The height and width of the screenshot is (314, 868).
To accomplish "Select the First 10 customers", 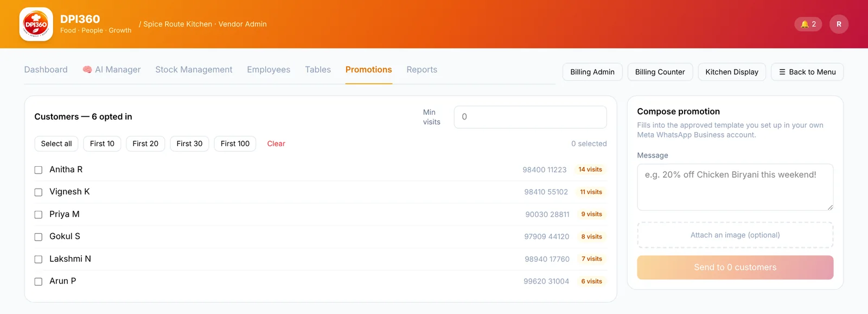I will (102, 143).
